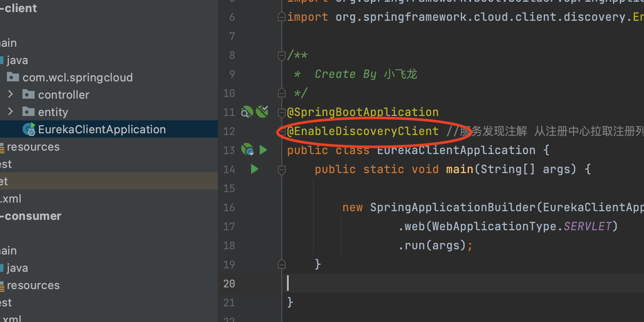This screenshot has height=322, width=644.
Task: Select the controller package in the tree
Action: coord(64,95)
